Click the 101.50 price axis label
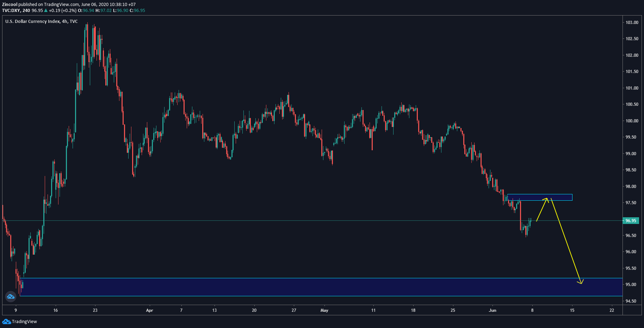The width and height of the screenshot is (644, 328). [x=632, y=72]
